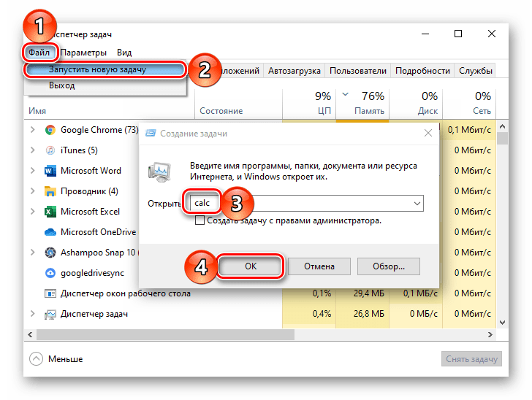Expand the iTunes (5) process group
Viewport: 532px width, 400px height.
point(33,150)
